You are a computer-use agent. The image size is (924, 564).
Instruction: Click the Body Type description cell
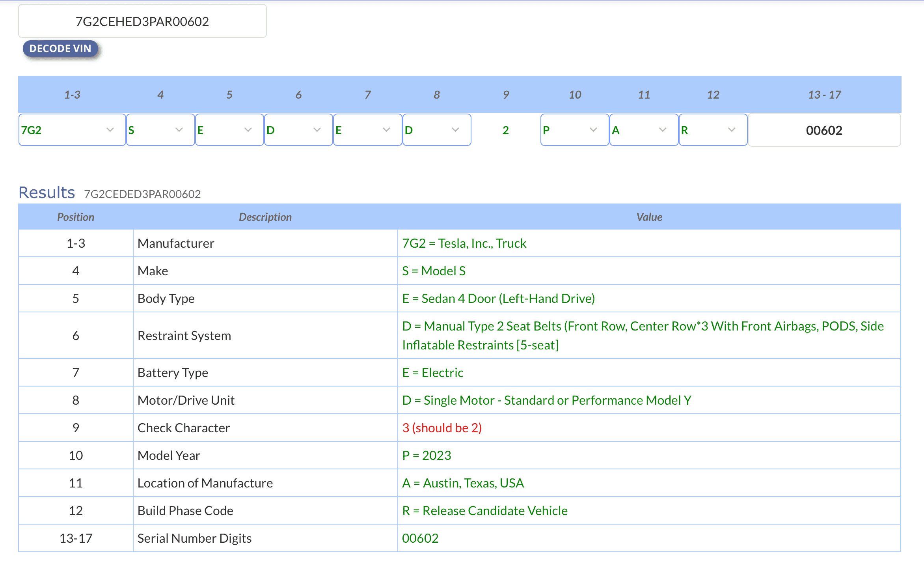[265, 299]
